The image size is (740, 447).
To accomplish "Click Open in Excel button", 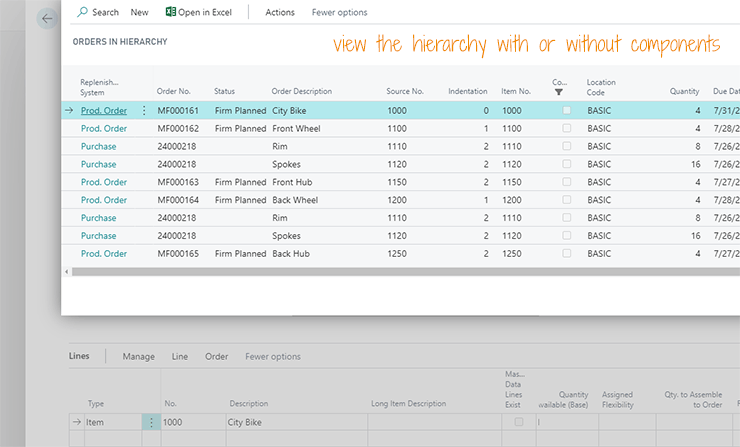I will pyautogui.click(x=199, y=12).
